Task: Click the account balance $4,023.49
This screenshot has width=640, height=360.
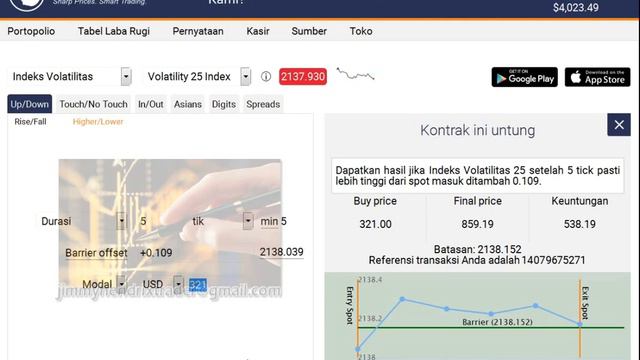Action: (x=576, y=8)
